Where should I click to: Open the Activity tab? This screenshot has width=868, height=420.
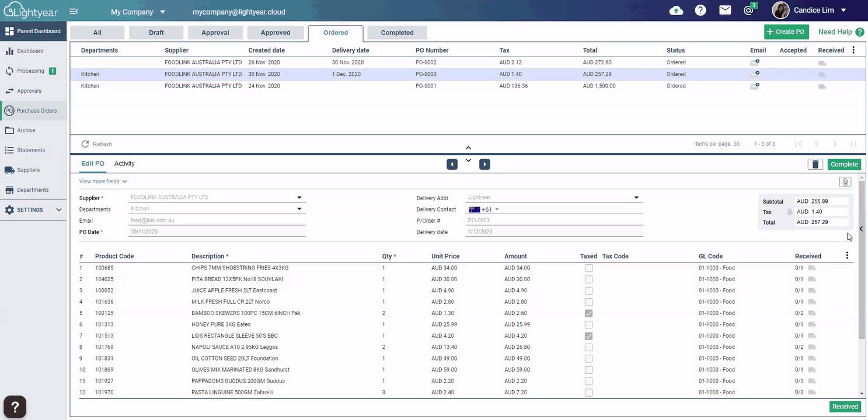124,164
